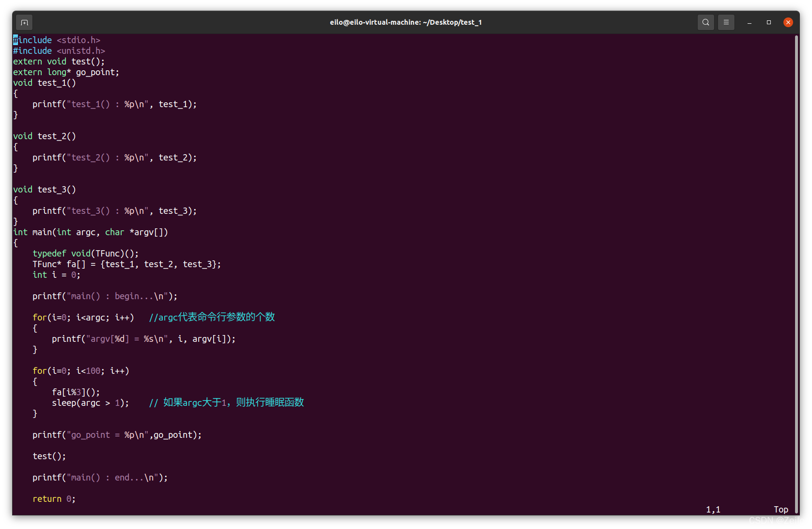
Task: Click the 'void test_3()' function header
Action: point(45,190)
